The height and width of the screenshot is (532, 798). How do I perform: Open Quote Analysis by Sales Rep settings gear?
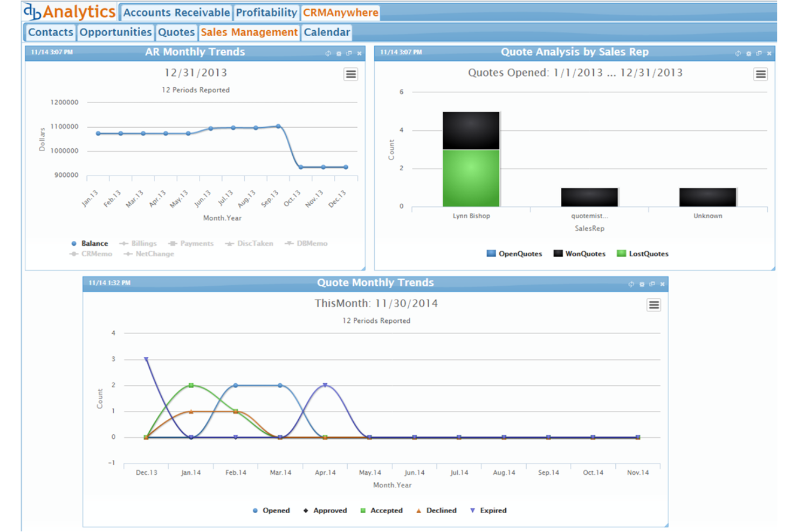pyautogui.click(x=748, y=53)
